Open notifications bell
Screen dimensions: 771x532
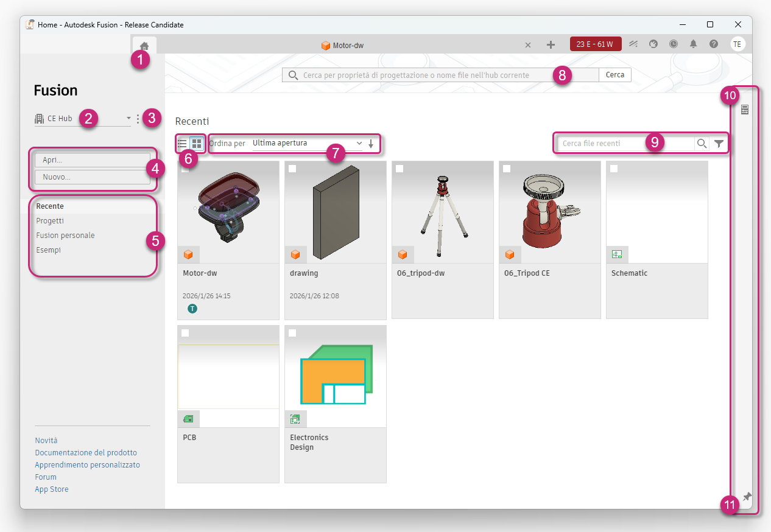coord(694,44)
